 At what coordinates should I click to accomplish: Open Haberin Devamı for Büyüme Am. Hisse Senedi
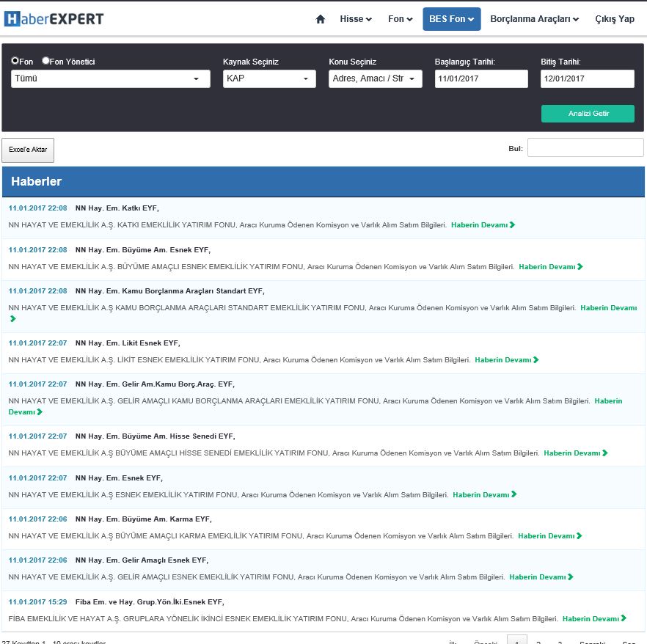[x=576, y=453]
